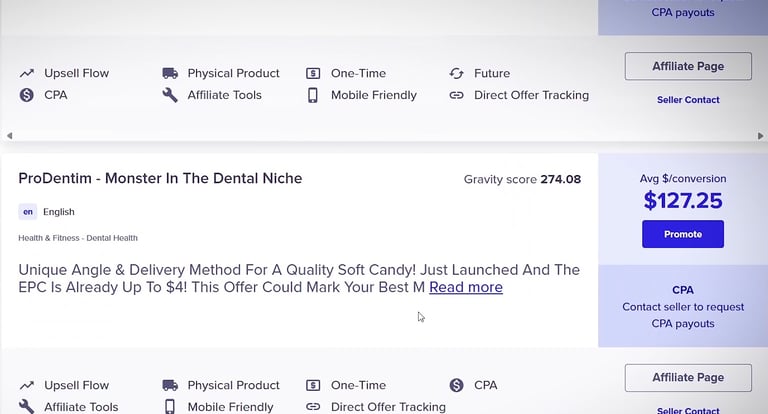Click the Direct Offer Tracking link icon in top listing
This screenshot has width=768, height=414.
pos(457,95)
